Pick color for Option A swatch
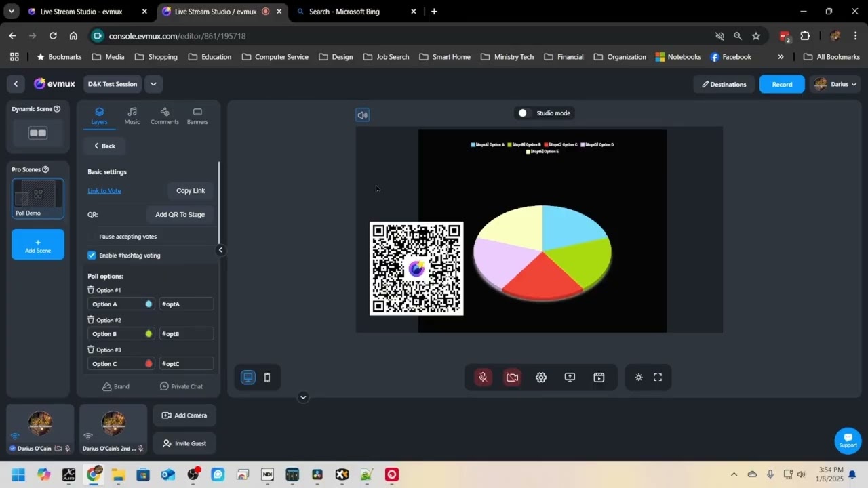Image resolution: width=868 pixels, height=488 pixels. 149,304
